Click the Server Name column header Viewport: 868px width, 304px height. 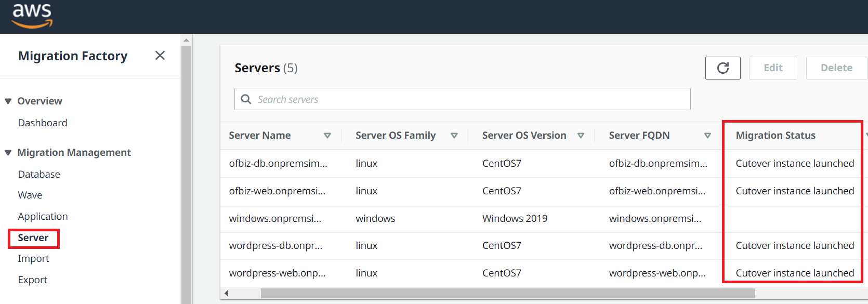click(259, 135)
